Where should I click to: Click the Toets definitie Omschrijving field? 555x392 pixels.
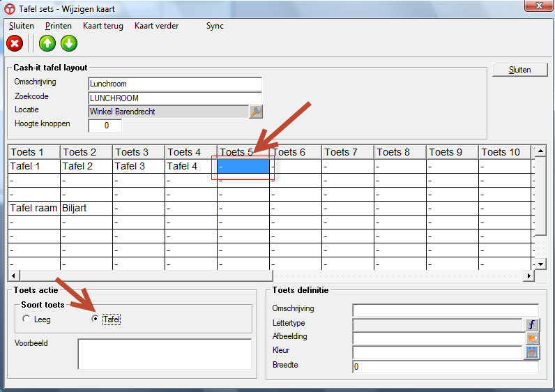446,310
